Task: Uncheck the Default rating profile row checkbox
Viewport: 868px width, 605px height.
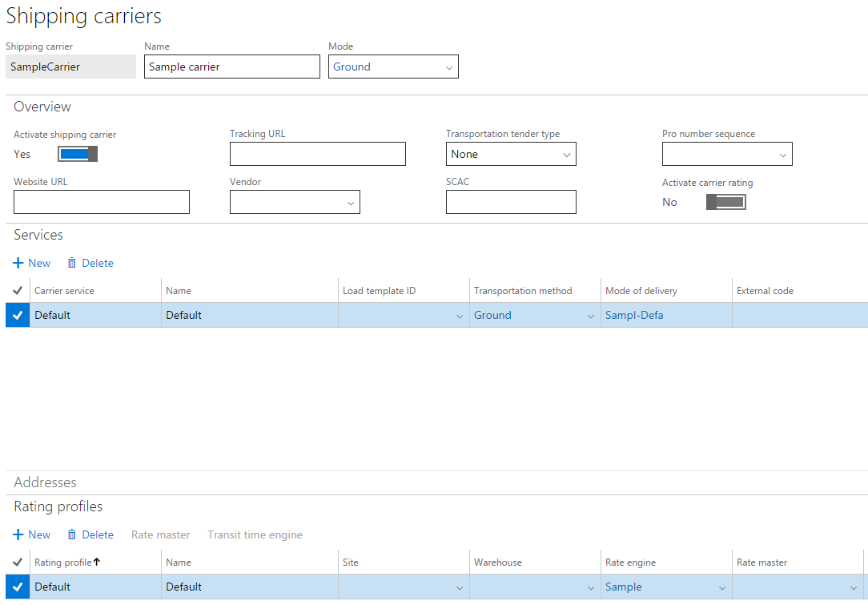Action: coord(18,587)
